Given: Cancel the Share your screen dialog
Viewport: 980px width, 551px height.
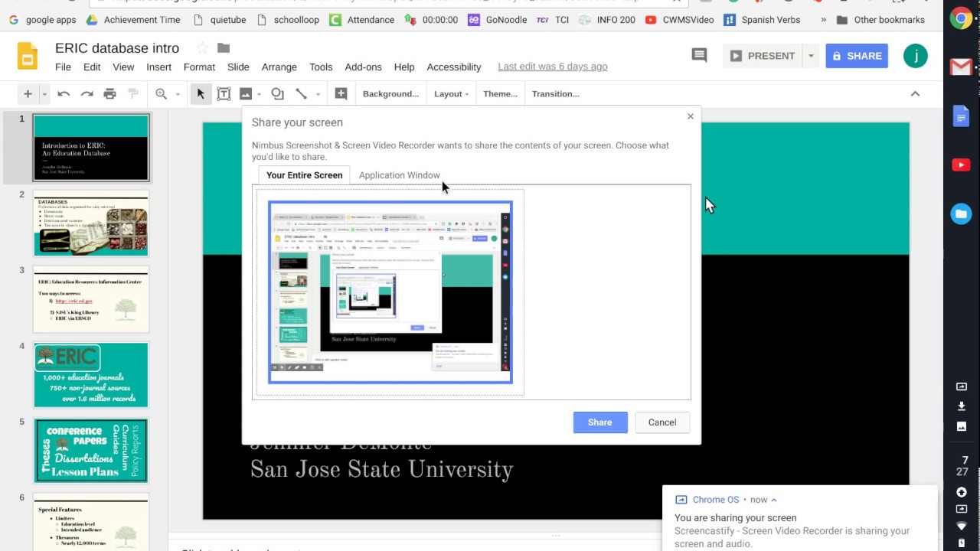Looking at the screenshot, I should coord(662,422).
